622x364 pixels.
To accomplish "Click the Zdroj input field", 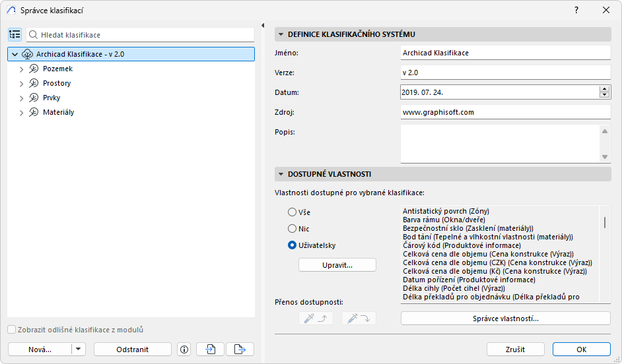I will pyautogui.click(x=505, y=112).
